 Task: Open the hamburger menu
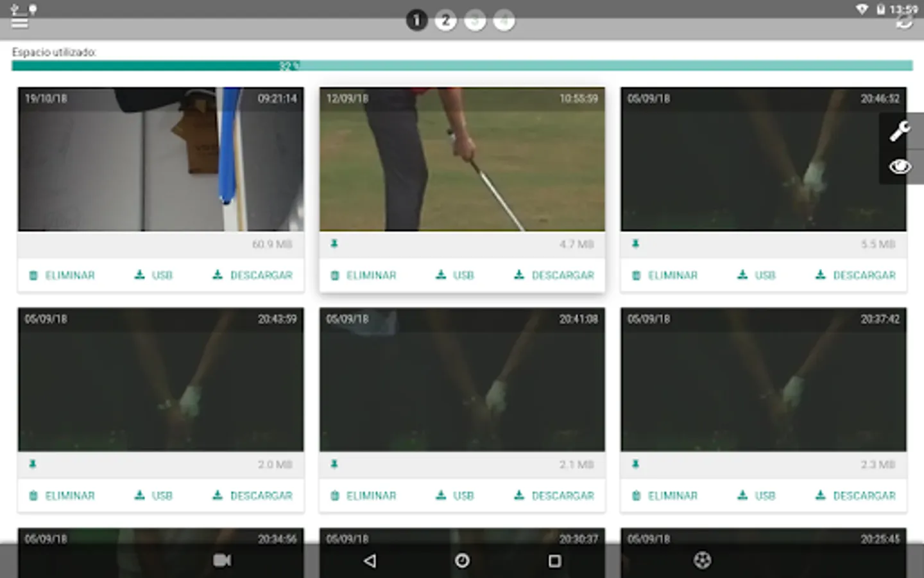[20, 22]
